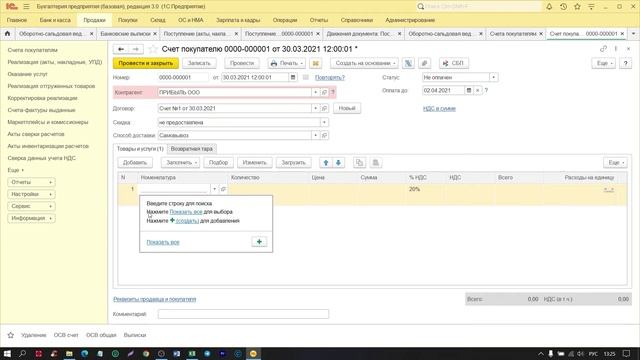Click the Записать button

pos(199,63)
